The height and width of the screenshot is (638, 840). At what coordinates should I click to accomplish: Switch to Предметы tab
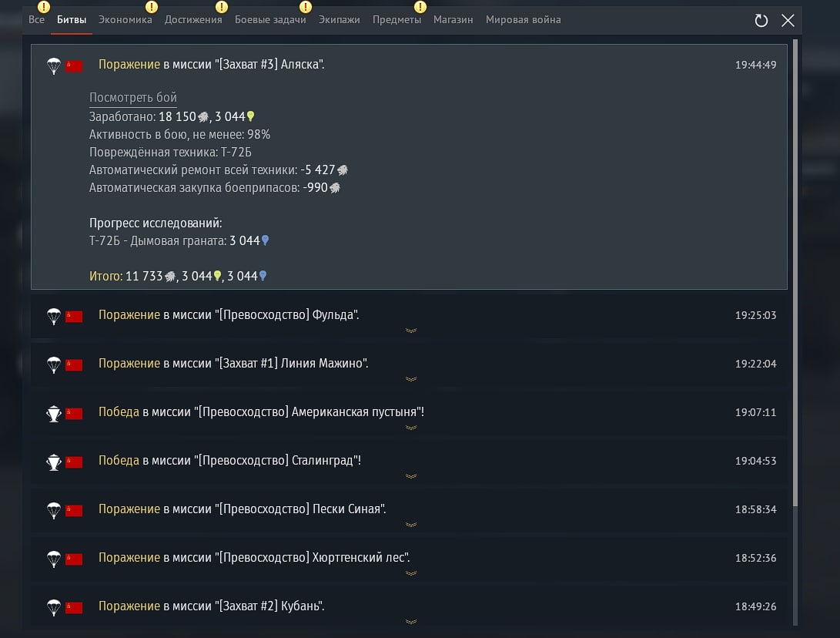pos(397,20)
